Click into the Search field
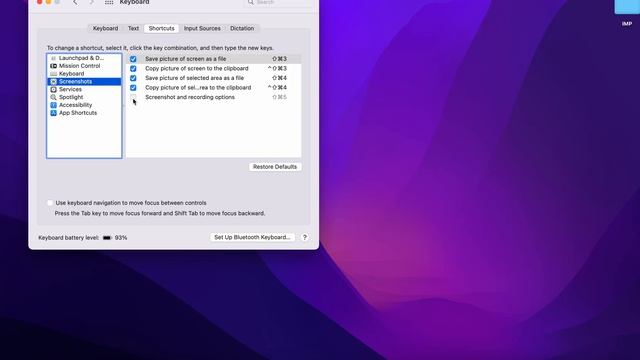Screen dimensions: 640x360 coord(279,2)
